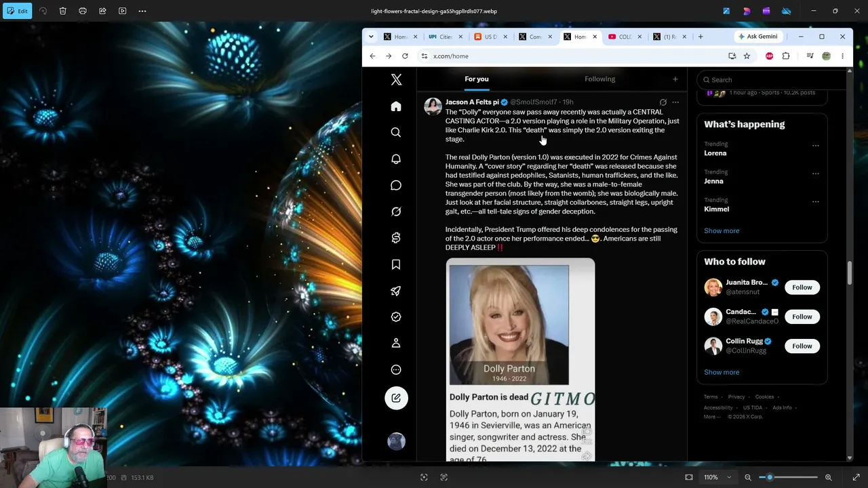Open Jacson A Felts post's Grok icon
This screenshot has height=488, width=868.
(x=663, y=102)
